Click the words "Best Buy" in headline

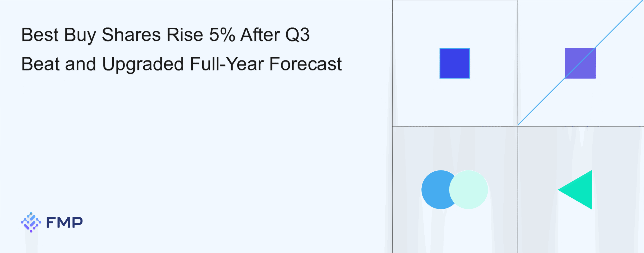[x=59, y=35]
